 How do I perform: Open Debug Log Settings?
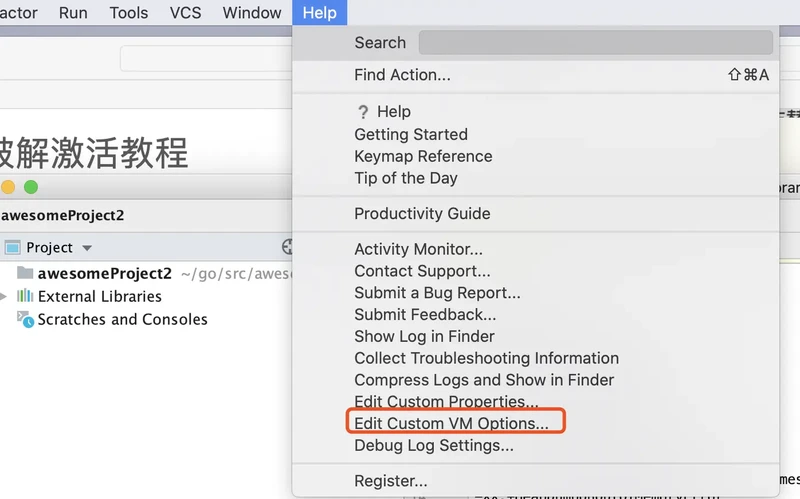433,446
